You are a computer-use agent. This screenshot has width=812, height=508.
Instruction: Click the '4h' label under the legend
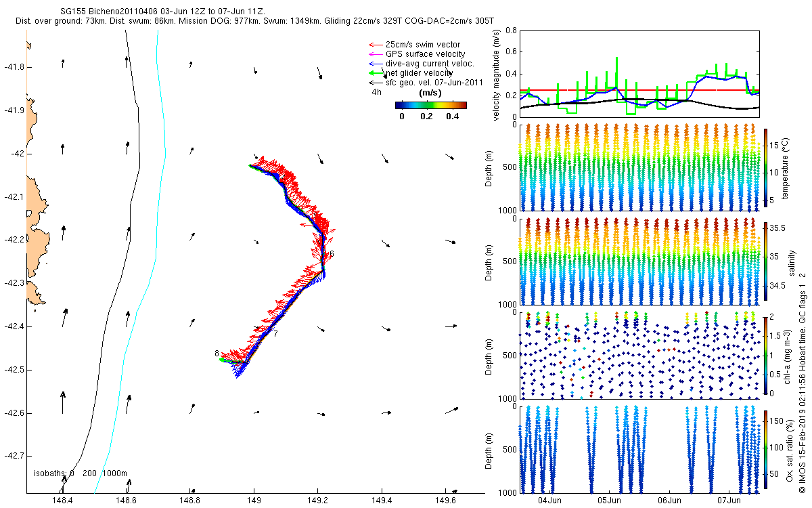(376, 91)
